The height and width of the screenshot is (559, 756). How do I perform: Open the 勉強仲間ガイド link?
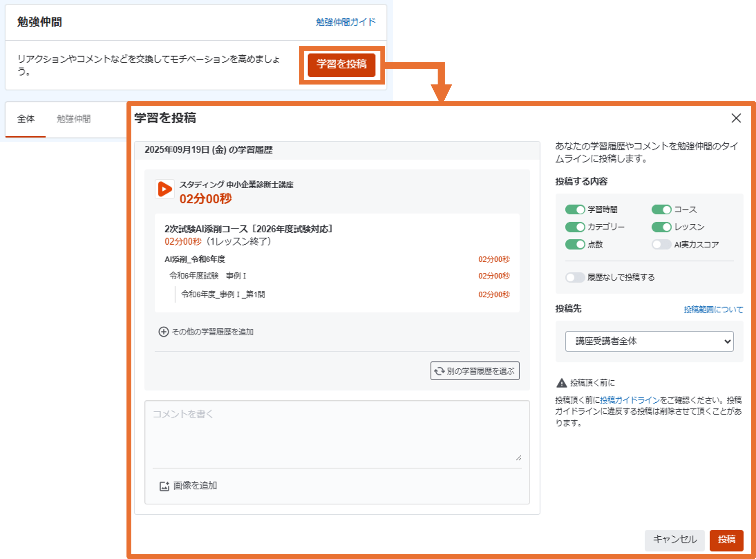click(x=345, y=22)
